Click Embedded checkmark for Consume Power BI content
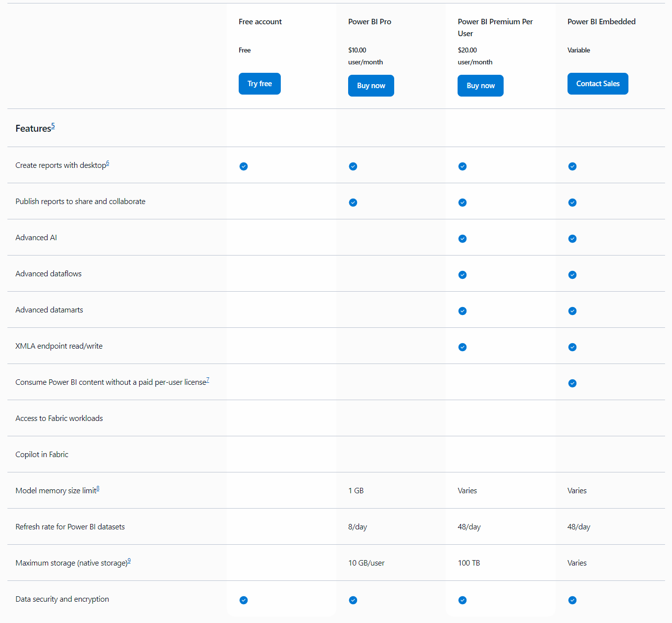The image size is (672, 623). pos(572,383)
